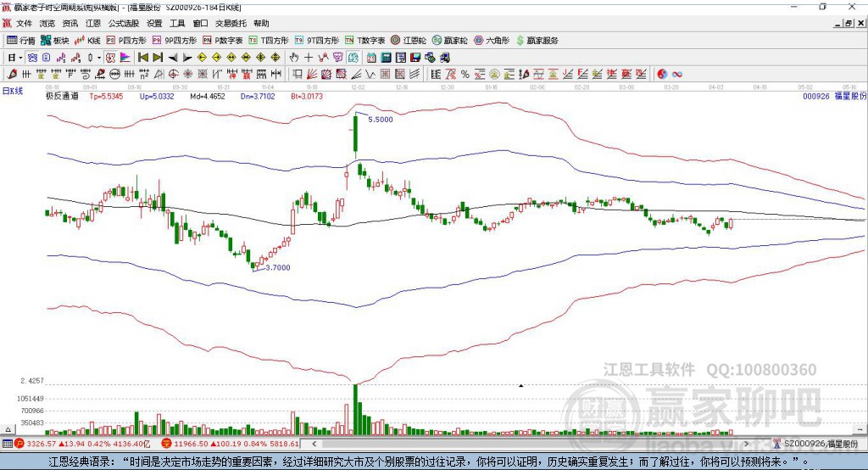Open the 六角形 hexagon tool
868x470 pixels.
(x=492, y=41)
